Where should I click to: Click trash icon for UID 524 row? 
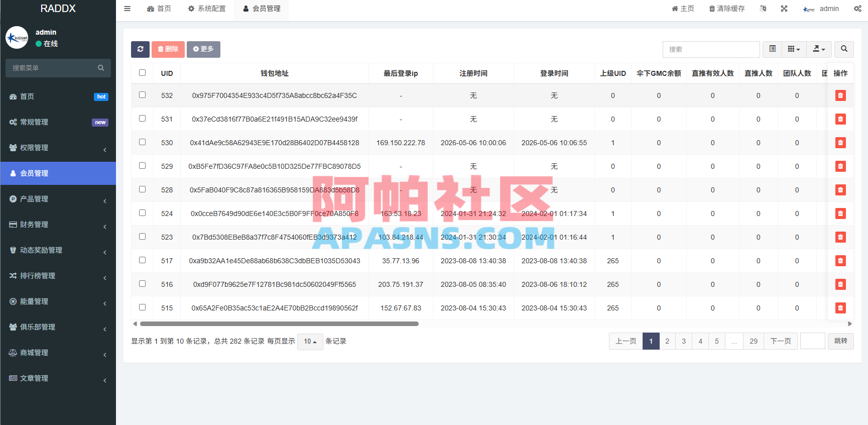(840, 214)
